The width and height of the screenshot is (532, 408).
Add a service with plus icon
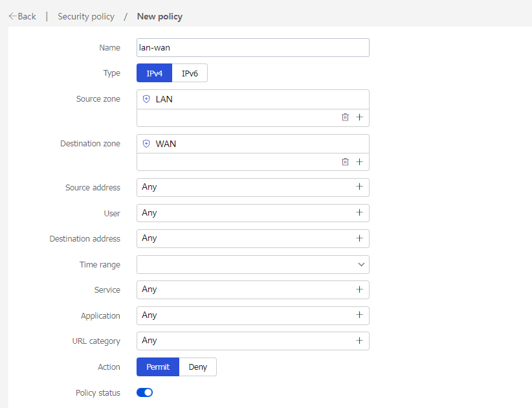[x=359, y=289]
